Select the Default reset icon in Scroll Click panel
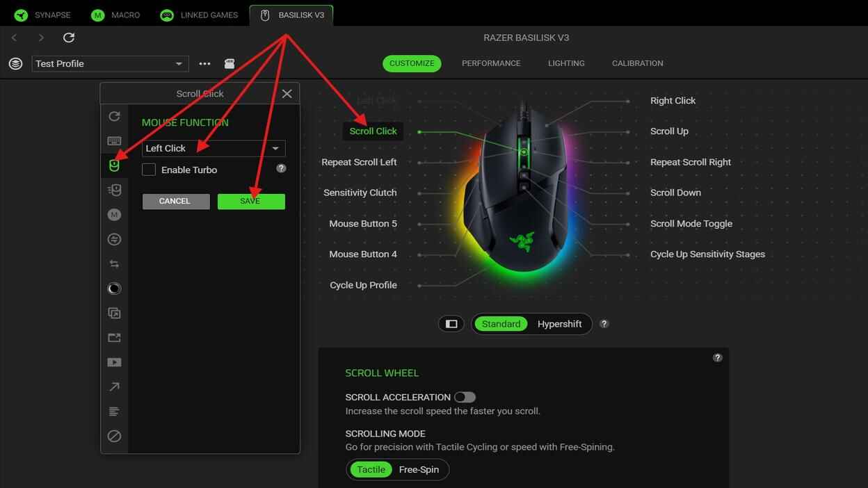This screenshot has height=488, width=868. point(114,116)
